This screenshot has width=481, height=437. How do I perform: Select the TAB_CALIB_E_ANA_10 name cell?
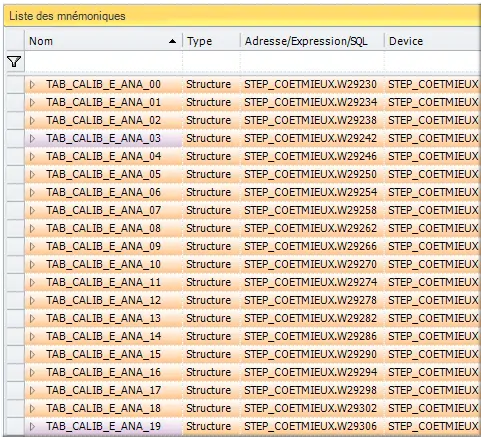[x=103, y=264]
